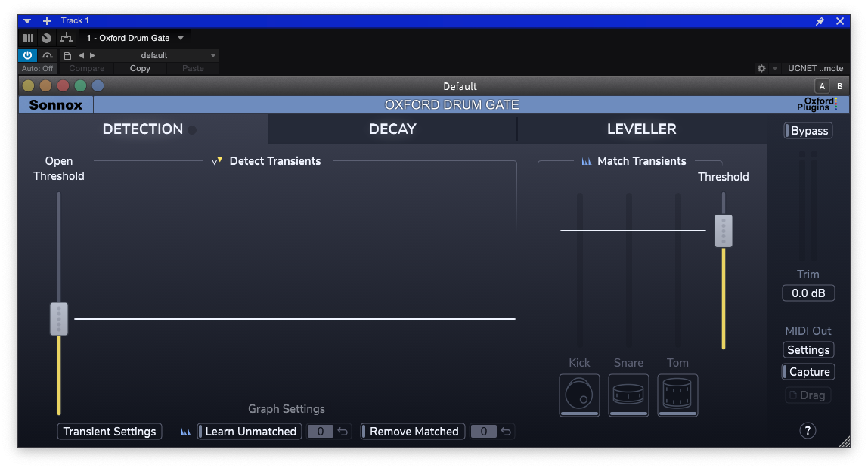Click the Remove Matched count field
The height and width of the screenshot is (468, 868).
[x=483, y=432]
